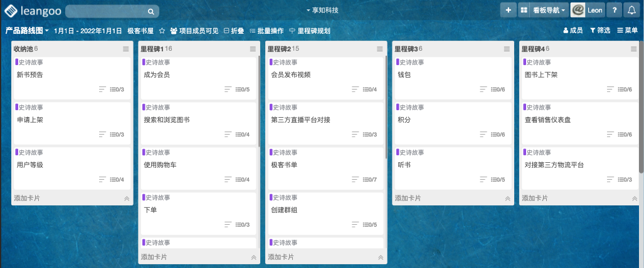644x268 pixels.
Task: Open the notifications bell
Action: point(631,10)
